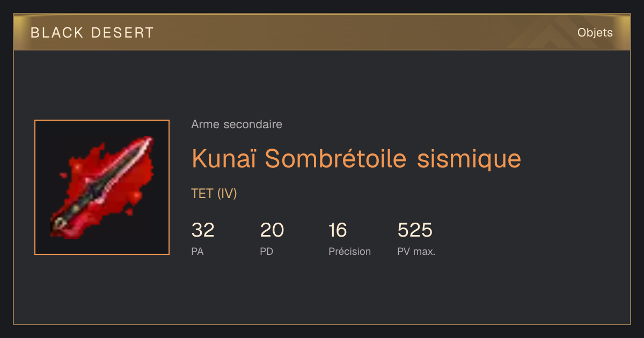Image resolution: width=644 pixels, height=338 pixels.
Task: Click the PA value 32
Action: [x=203, y=230]
